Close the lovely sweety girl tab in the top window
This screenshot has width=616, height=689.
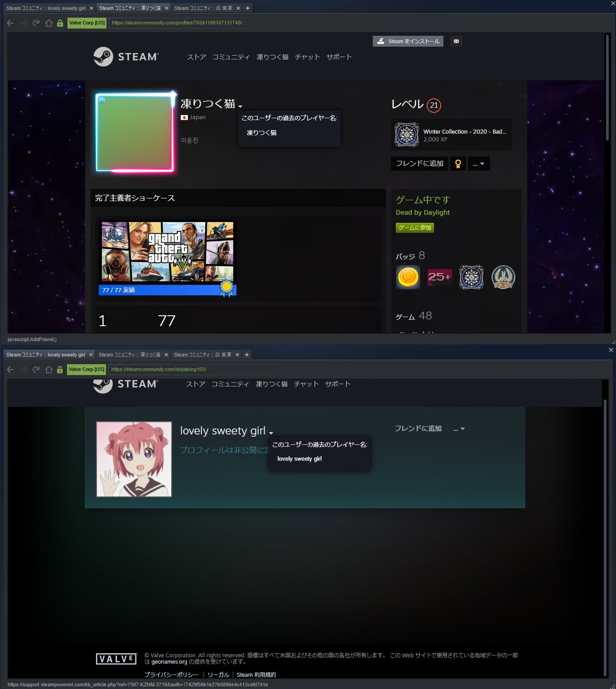91,8
